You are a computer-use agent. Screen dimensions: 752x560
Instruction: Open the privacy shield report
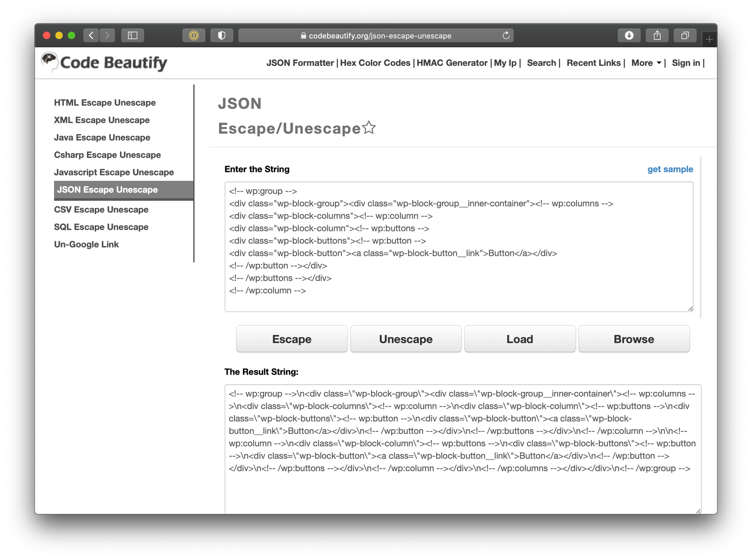click(x=221, y=35)
